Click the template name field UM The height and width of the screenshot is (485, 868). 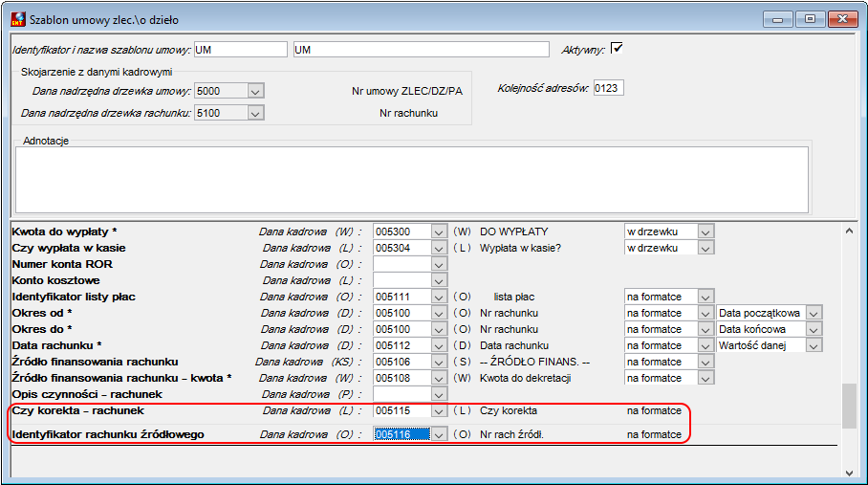422,50
